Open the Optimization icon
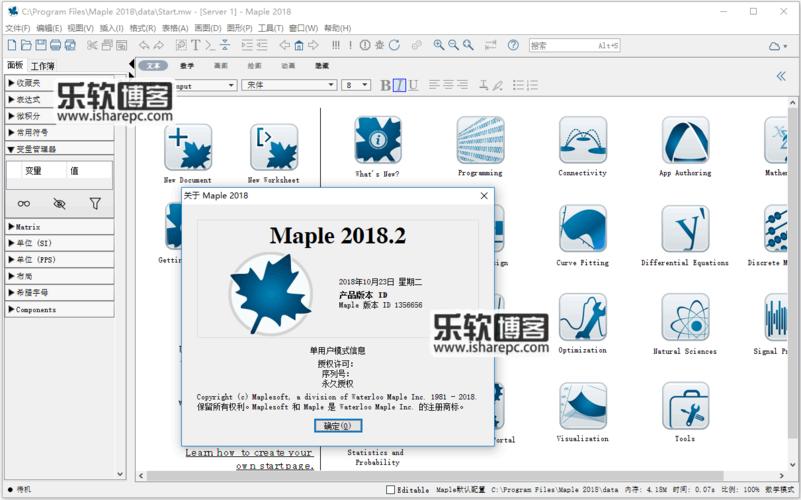The height and width of the screenshot is (500, 801). 582,317
